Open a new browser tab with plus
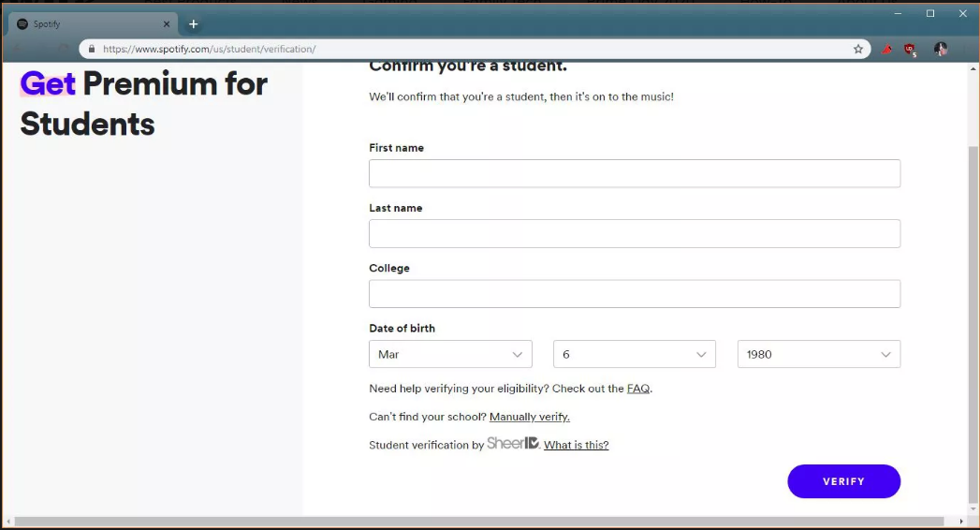This screenshot has height=530, width=980. [x=193, y=23]
